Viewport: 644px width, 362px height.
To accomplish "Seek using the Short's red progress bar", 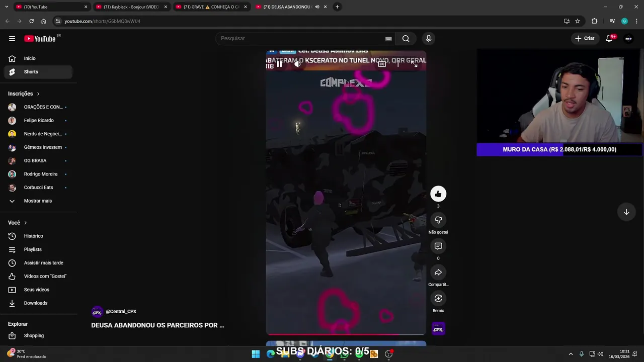I will (346, 334).
